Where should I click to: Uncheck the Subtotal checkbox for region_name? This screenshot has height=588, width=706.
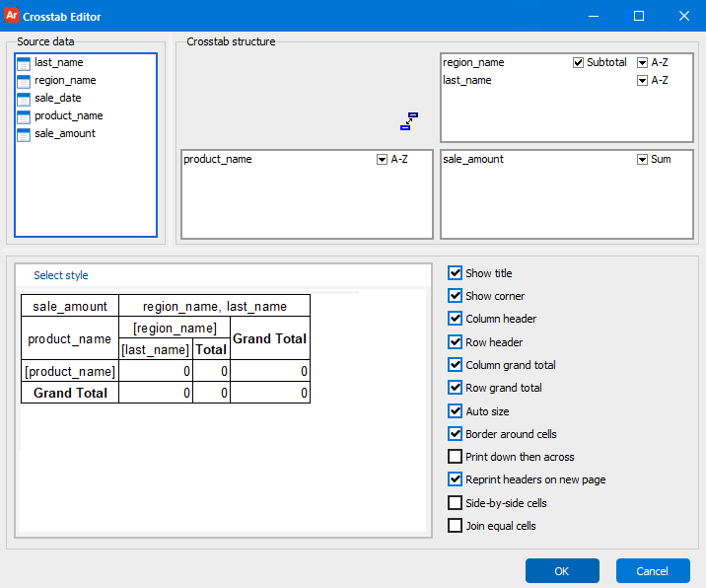tap(578, 62)
